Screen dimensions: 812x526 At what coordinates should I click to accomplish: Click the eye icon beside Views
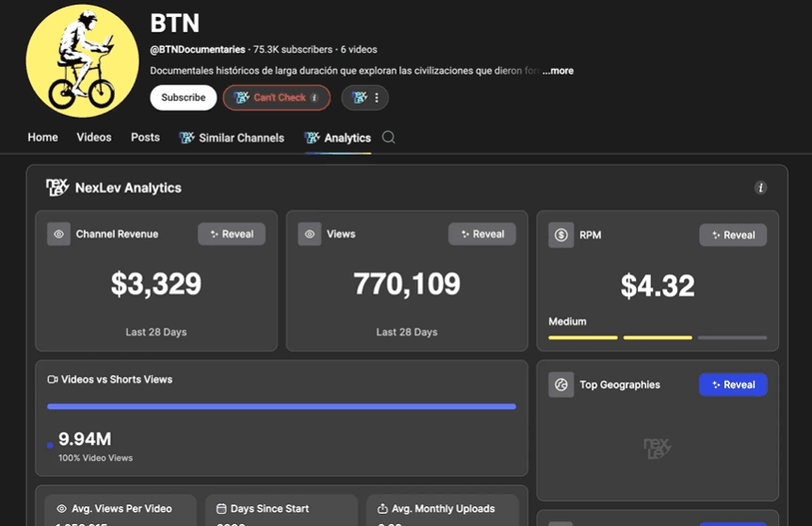coord(309,234)
